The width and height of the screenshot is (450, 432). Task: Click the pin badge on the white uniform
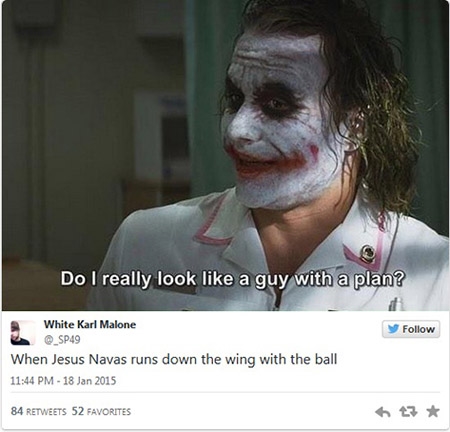pyautogui.click(x=368, y=253)
